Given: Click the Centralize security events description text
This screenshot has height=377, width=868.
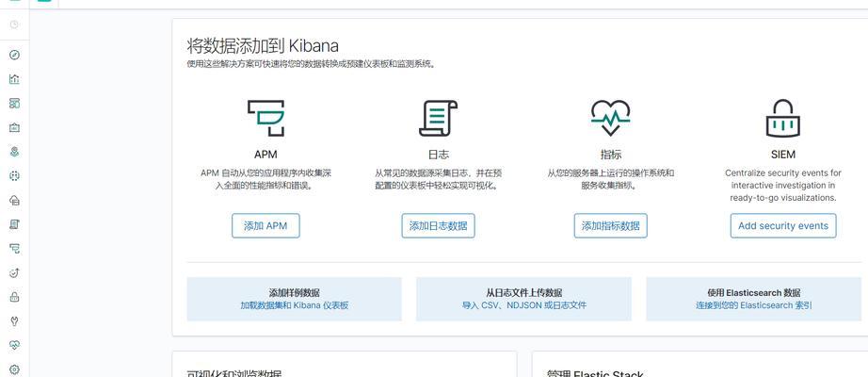Looking at the screenshot, I should (x=783, y=185).
